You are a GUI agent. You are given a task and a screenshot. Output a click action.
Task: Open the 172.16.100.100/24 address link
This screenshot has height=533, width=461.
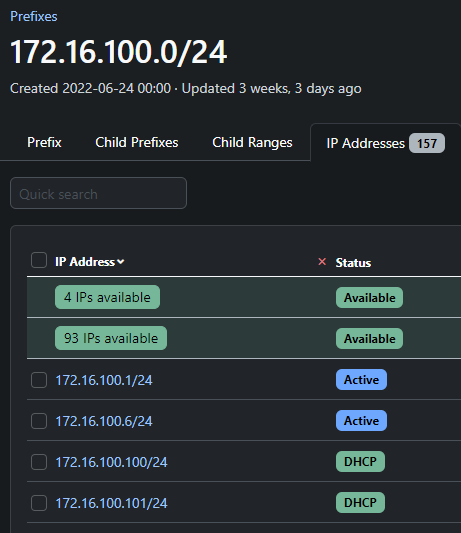pyautogui.click(x=111, y=463)
